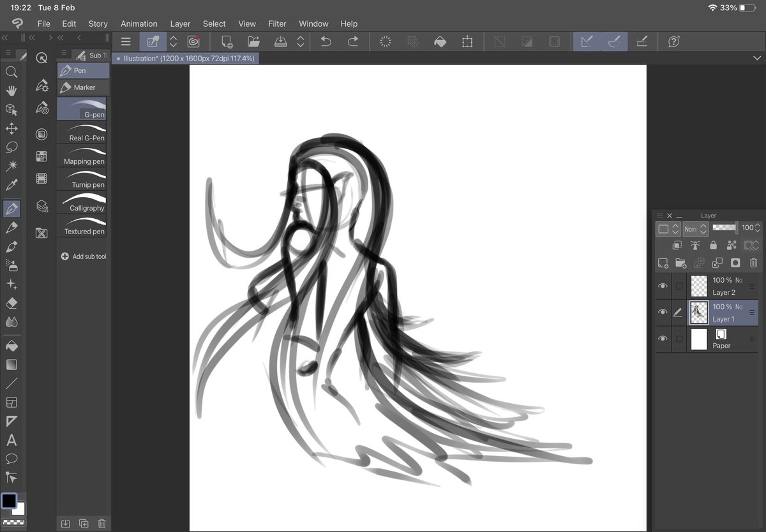Toggle Snap to Special Ruler icon
Screen dimensions: 766x532
pyautogui.click(x=614, y=41)
